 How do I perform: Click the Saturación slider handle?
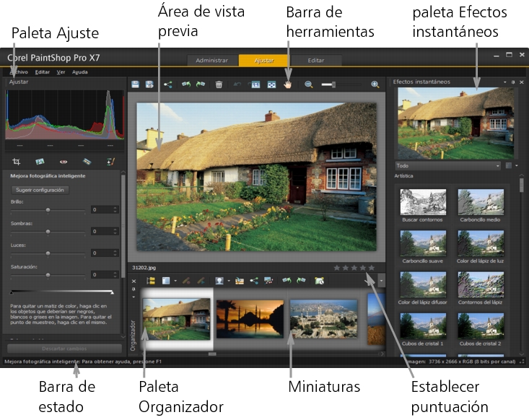pos(48,275)
